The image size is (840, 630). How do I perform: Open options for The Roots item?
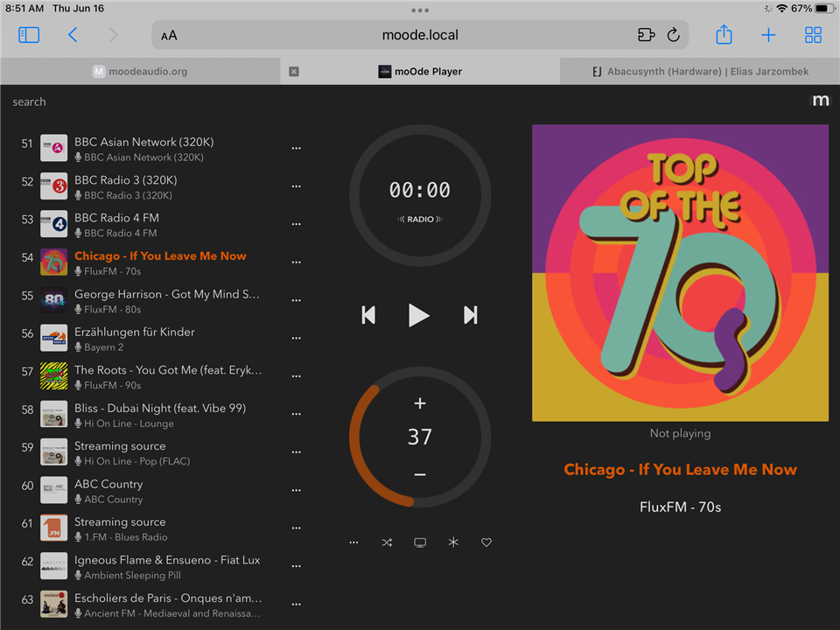tap(297, 376)
